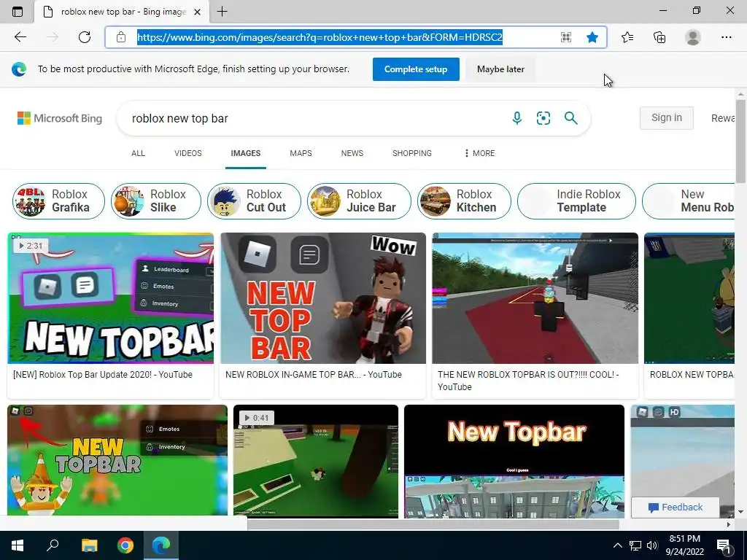Submit search with the magnifier icon
Viewport: 747px width, 560px height.
(570, 118)
